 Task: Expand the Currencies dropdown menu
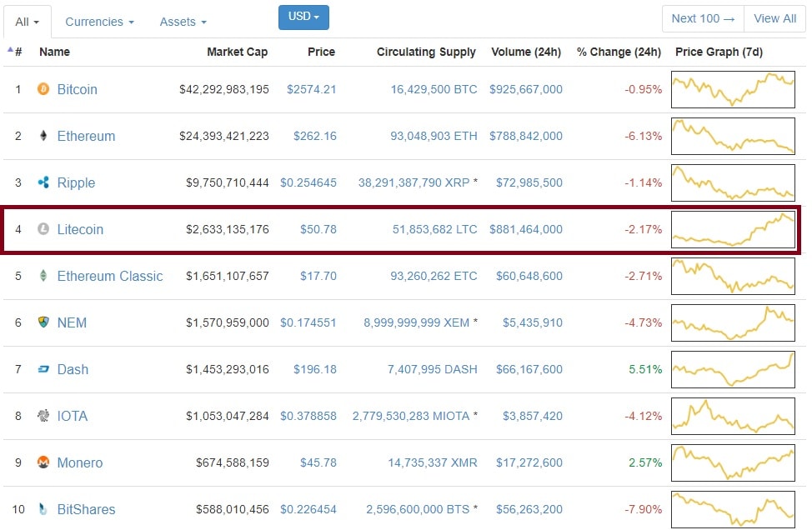coord(99,22)
